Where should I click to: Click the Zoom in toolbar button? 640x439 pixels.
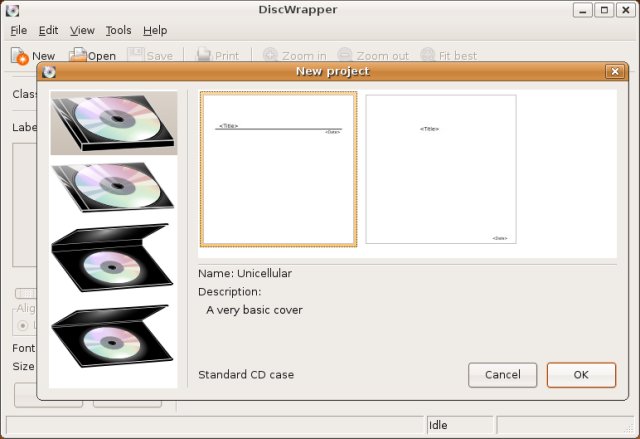(x=294, y=55)
